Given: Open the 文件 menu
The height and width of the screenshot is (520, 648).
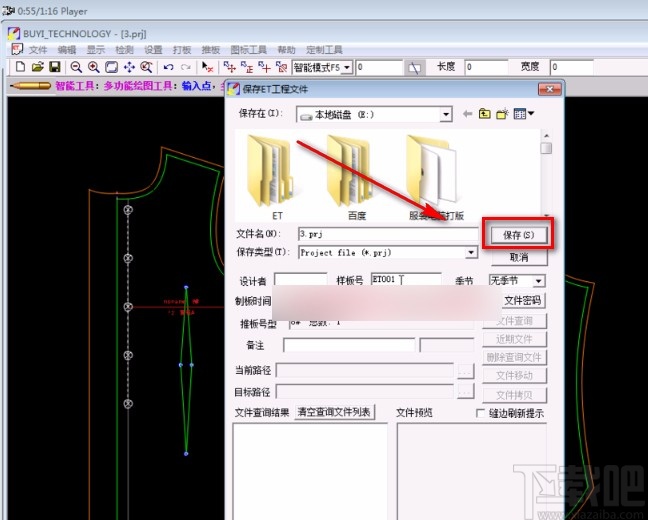Looking at the screenshot, I should click(x=38, y=50).
